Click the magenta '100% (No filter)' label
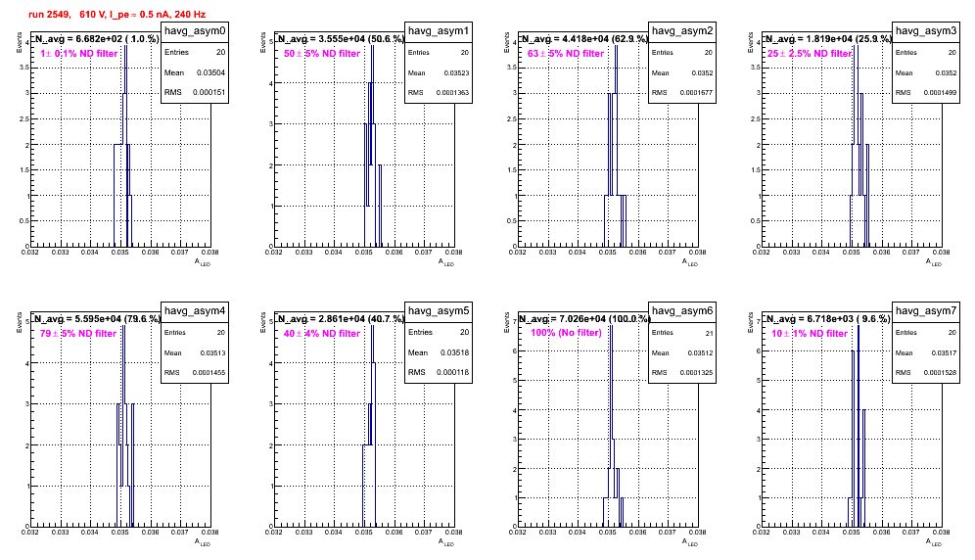The image size is (975, 560). tap(566, 333)
